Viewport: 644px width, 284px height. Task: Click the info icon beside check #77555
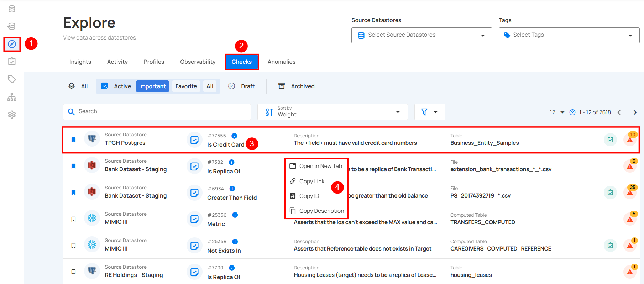point(234,136)
